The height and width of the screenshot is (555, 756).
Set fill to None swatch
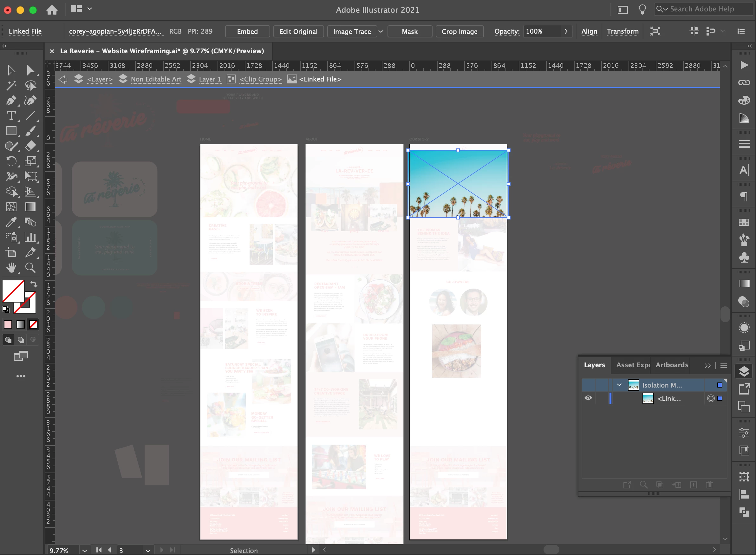33,324
